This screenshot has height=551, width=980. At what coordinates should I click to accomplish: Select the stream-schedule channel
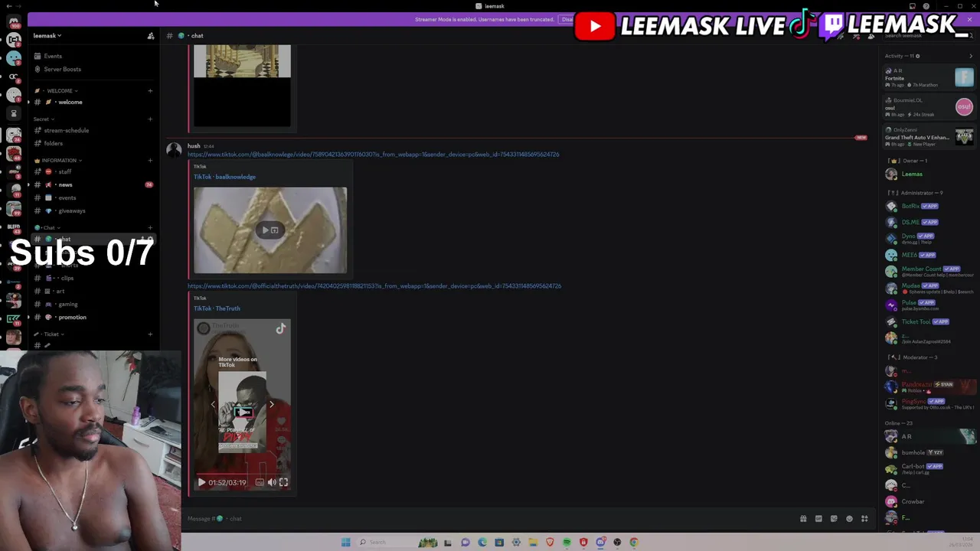(66, 130)
